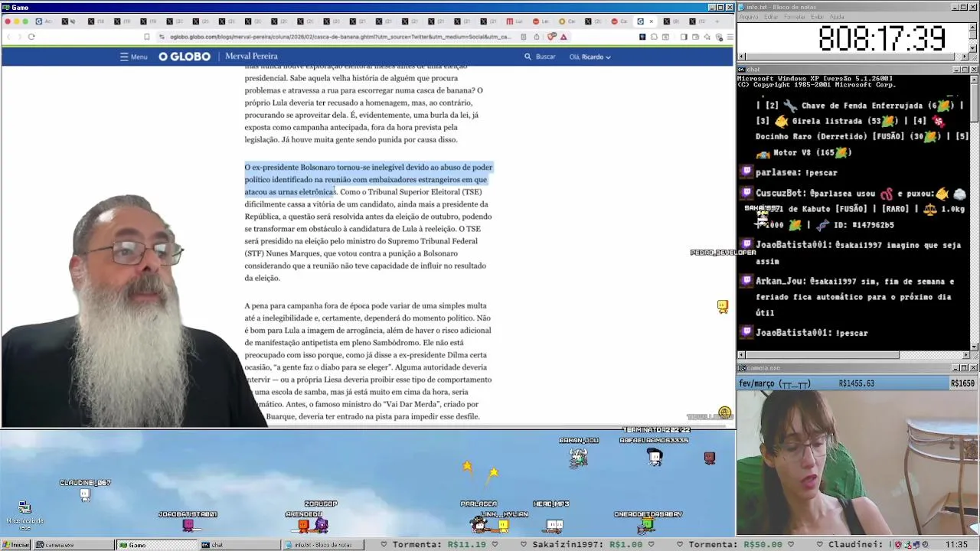This screenshot has width=980, height=551.
Task: Select camera.exe in the taskbar
Action: [73, 545]
